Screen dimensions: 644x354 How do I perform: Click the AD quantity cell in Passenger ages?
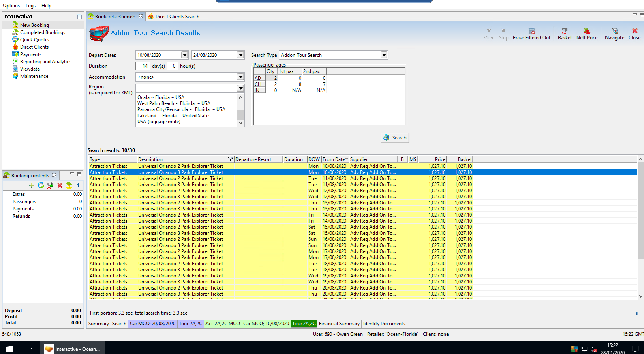pos(272,78)
